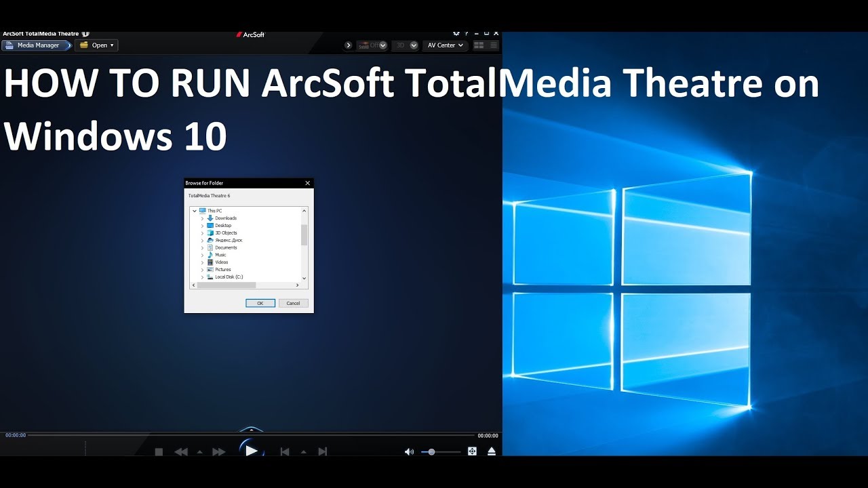Open the rewind speed up-arrow menu
The width and height of the screenshot is (868, 488).
pos(199,451)
